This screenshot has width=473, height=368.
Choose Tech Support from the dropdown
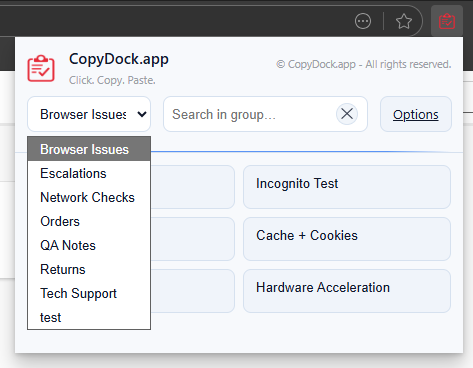89,293
